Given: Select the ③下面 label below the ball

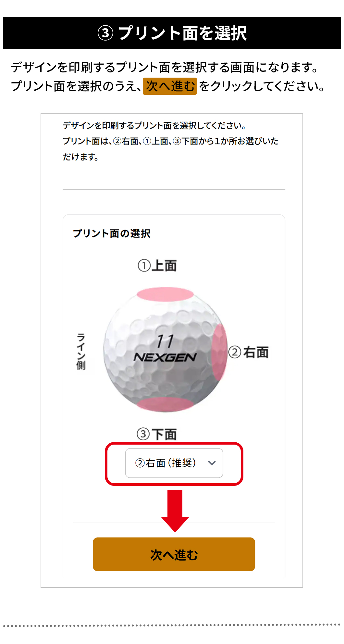Looking at the screenshot, I should (157, 434).
